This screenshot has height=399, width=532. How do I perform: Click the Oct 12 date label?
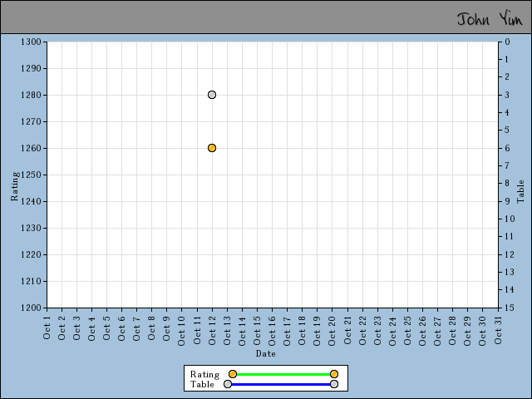(x=213, y=328)
